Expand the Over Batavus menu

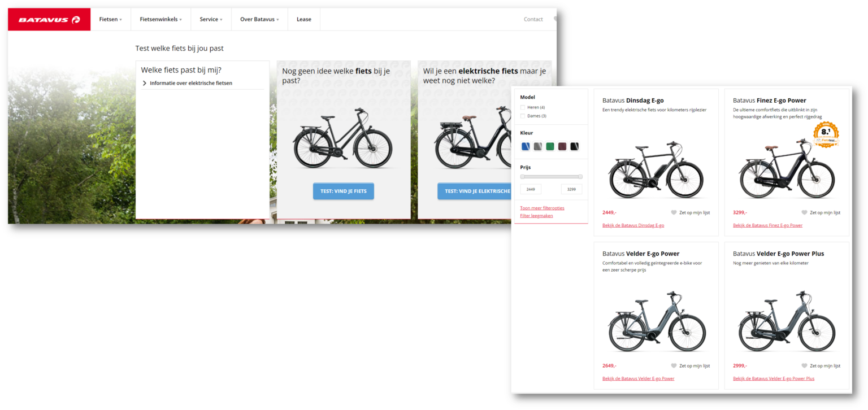click(259, 19)
